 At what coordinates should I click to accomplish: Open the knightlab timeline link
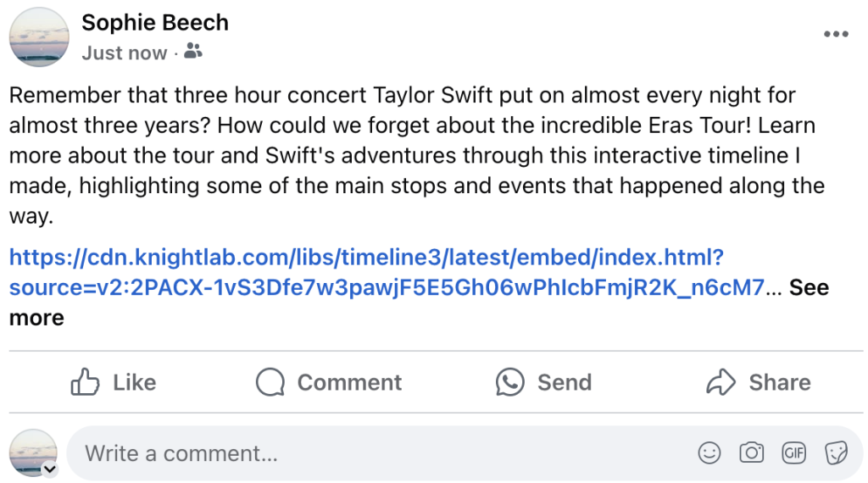coord(364,257)
